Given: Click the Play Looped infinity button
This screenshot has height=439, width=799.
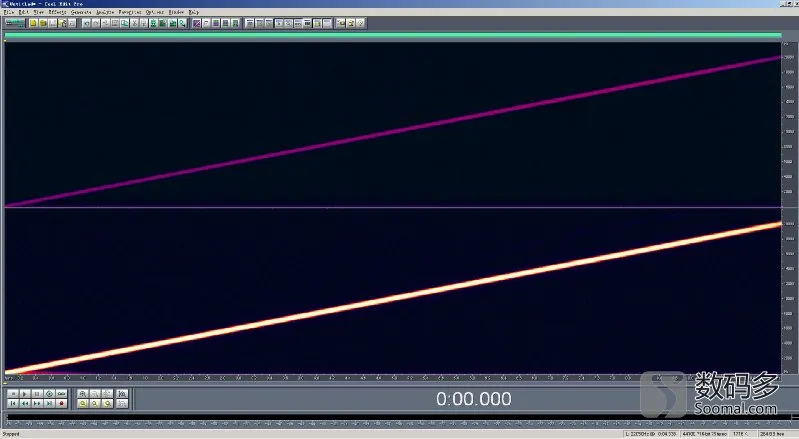Looking at the screenshot, I should coord(62,394).
